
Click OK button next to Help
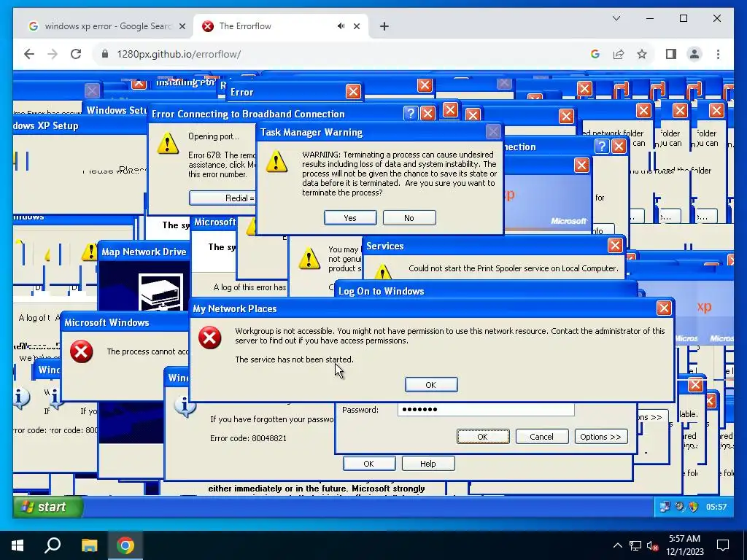pyautogui.click(x=368, y=464)
